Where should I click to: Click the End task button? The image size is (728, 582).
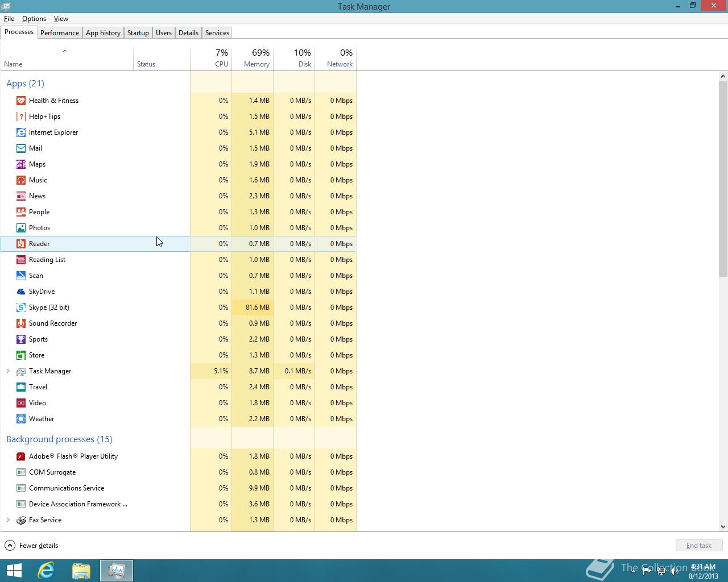tap(698, 546)
